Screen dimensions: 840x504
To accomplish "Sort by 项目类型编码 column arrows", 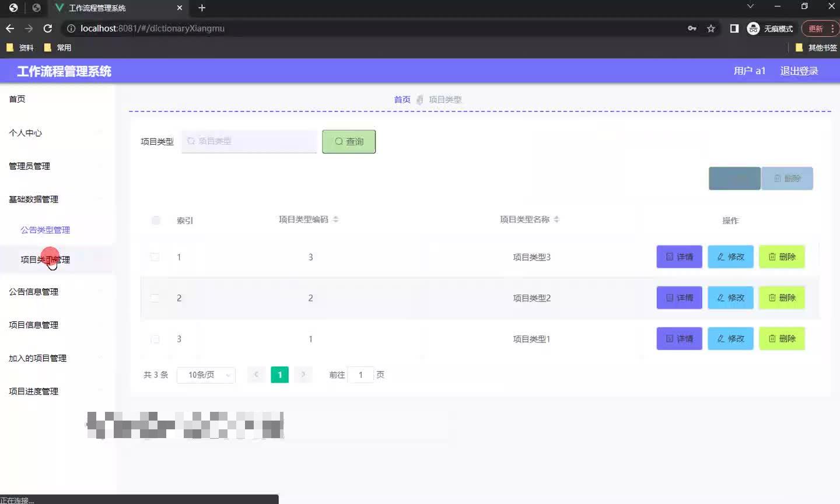I will click(x=335, y=219).
